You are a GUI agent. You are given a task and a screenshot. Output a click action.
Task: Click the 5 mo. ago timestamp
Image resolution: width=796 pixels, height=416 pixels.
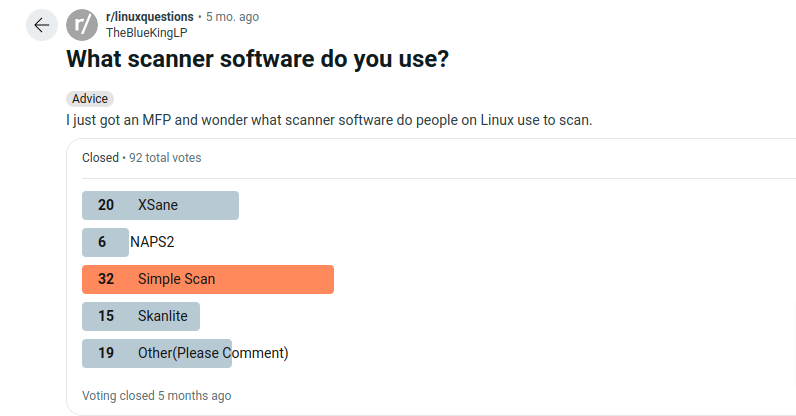point(233,17)
